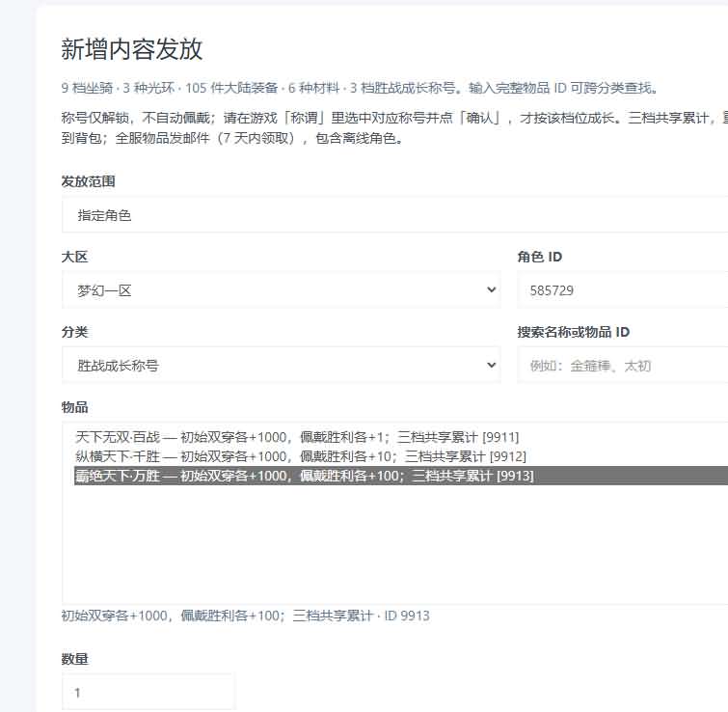Click the 数量 label
The image size is (728, 712).
point(74,659)
